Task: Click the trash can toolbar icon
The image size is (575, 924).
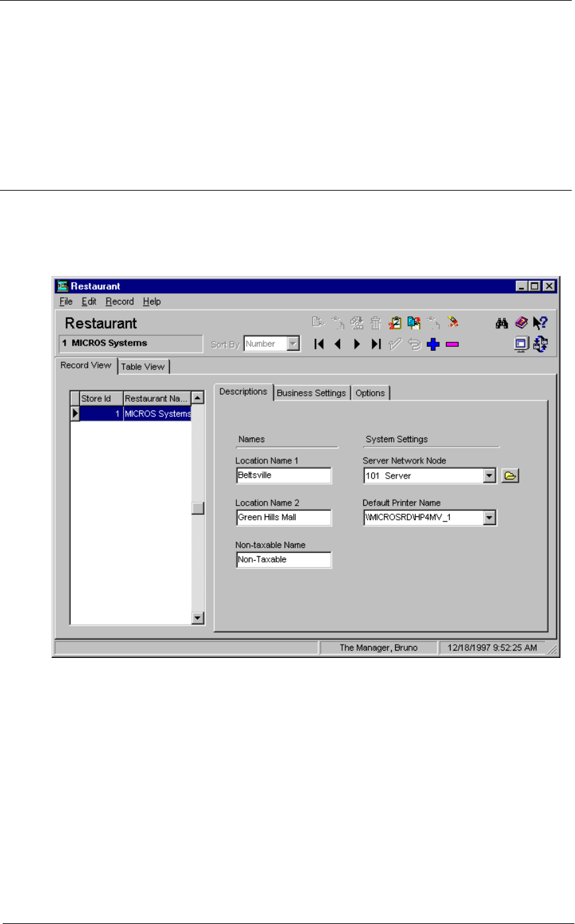Action: tap(376, 323)
